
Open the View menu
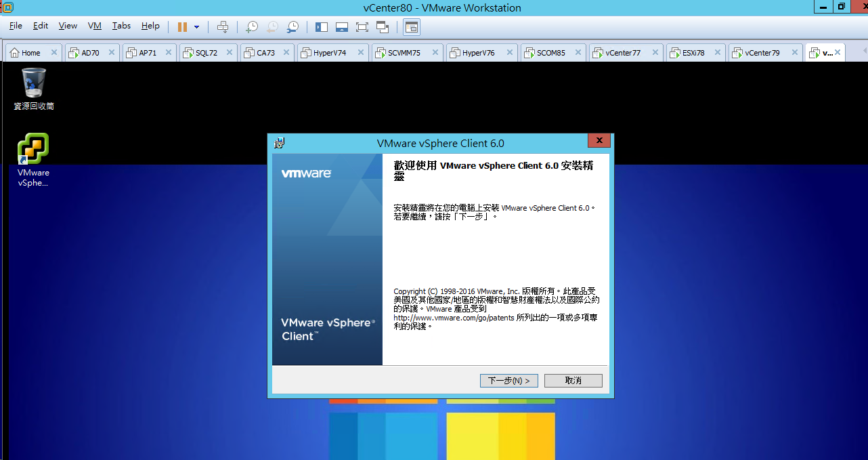(68, 26)
